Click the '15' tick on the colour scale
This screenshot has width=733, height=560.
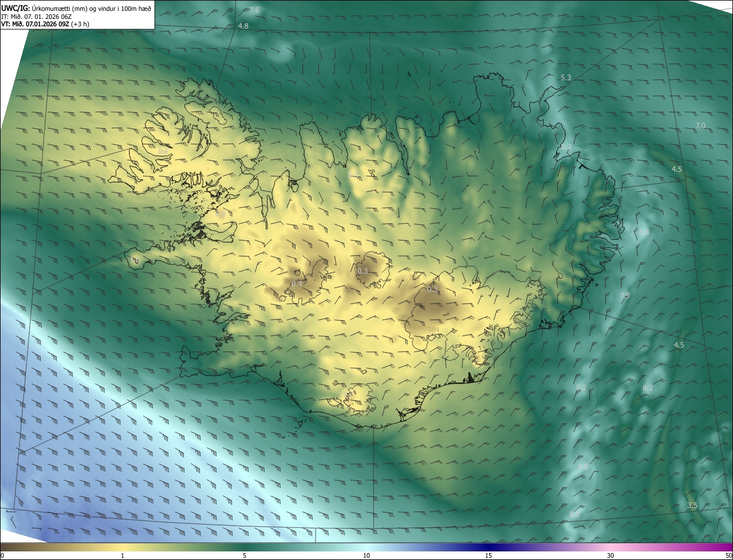[x=488, y=555]
